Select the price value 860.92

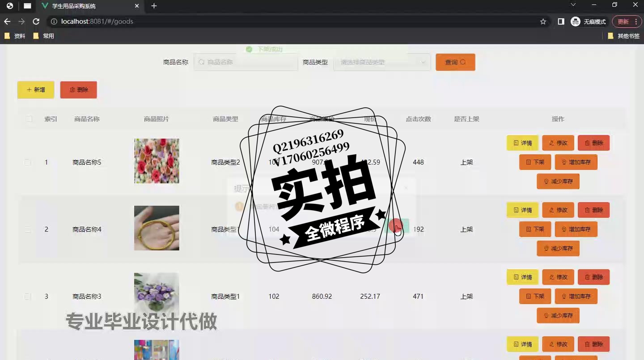pos(322,296)
